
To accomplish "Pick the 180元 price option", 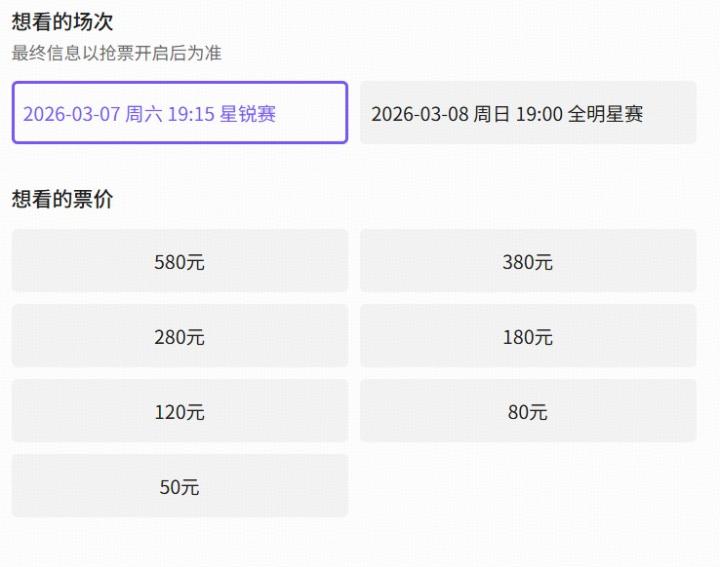I will pyautogui.click(x=528, y=336).
